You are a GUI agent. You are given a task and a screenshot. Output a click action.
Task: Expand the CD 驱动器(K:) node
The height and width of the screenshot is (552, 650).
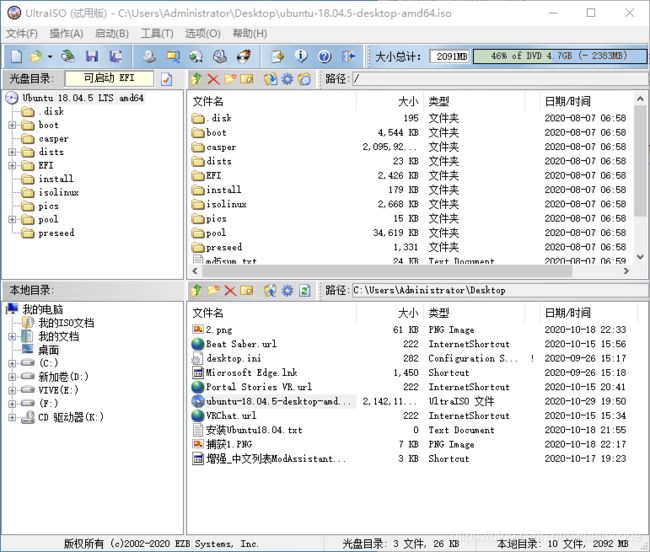(x=12, y=417)
